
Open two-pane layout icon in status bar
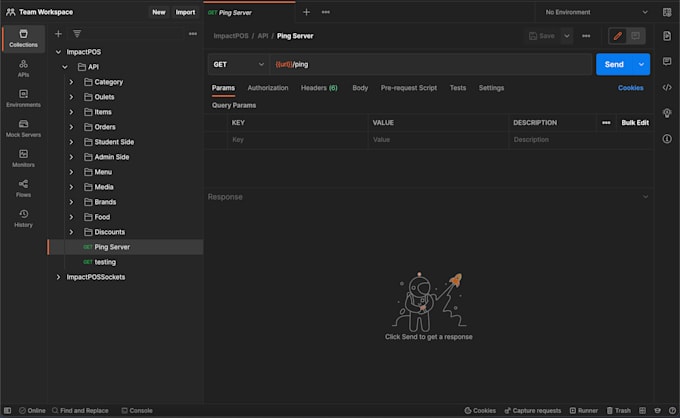pos(642,410)
